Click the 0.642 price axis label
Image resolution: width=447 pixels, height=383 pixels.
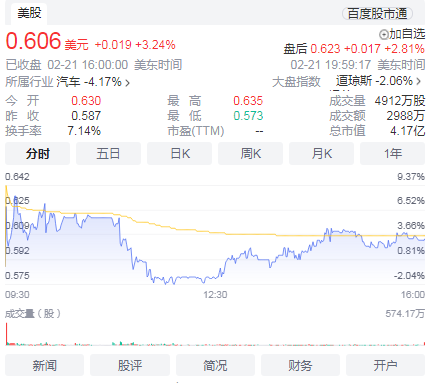(17, 176)
